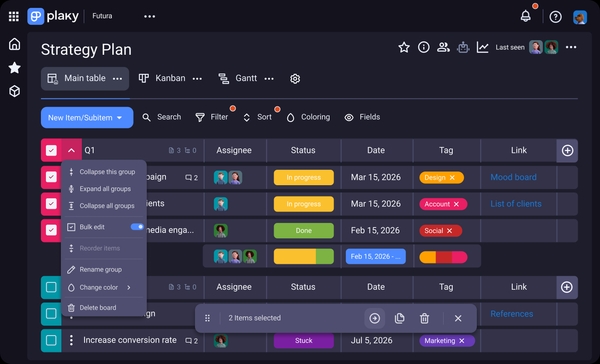The image size is (600, 364).
Task: Open the List of clients link
Action: point(516,204)
